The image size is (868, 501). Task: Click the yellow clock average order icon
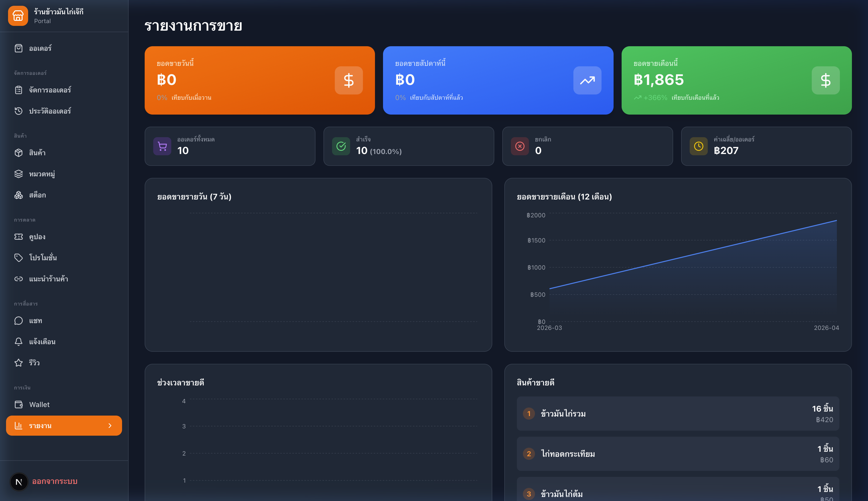click(x=698, y=146)
